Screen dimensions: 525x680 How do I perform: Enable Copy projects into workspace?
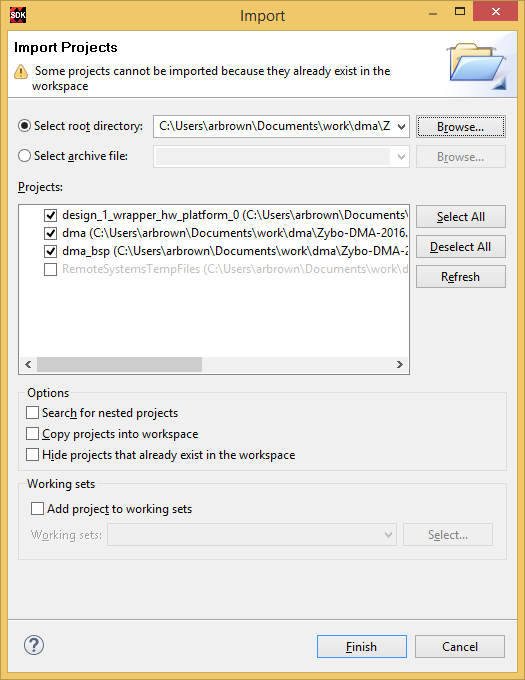click(33, 434)
